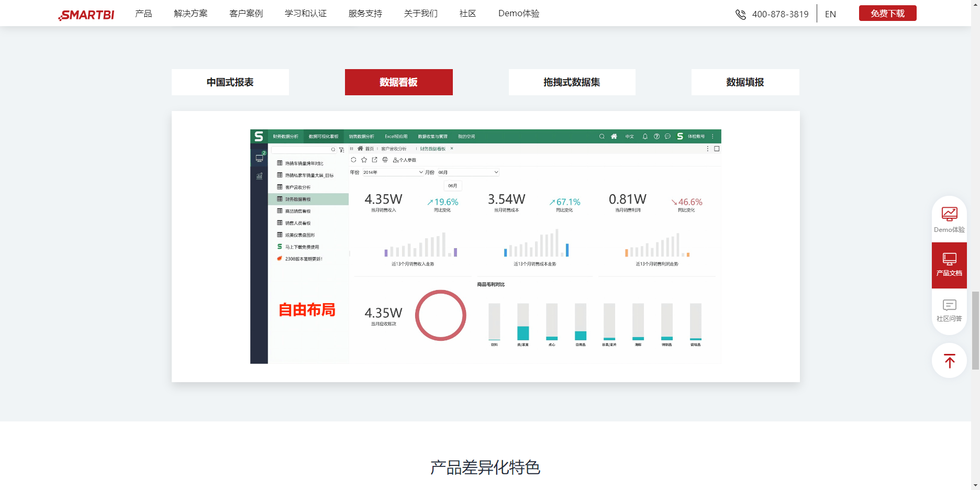Switch to the 中国式报表 tab
Screen dimensions: 980x490
click(x=230, y=82)
